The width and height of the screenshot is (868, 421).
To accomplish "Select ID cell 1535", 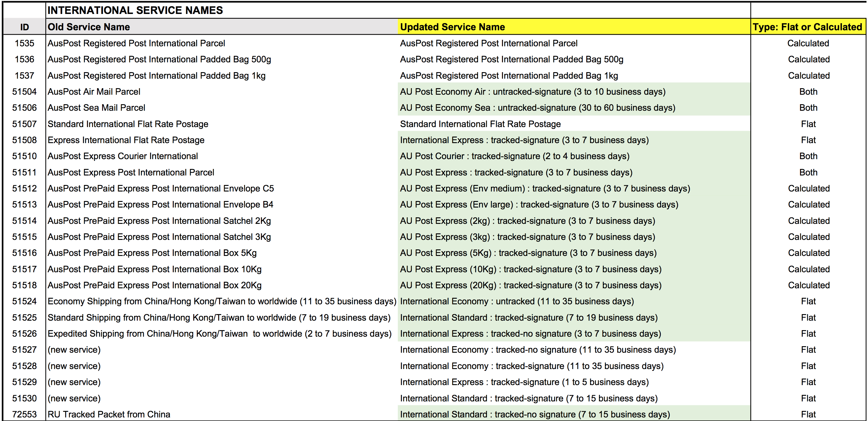I will click(x=24, y=43).
